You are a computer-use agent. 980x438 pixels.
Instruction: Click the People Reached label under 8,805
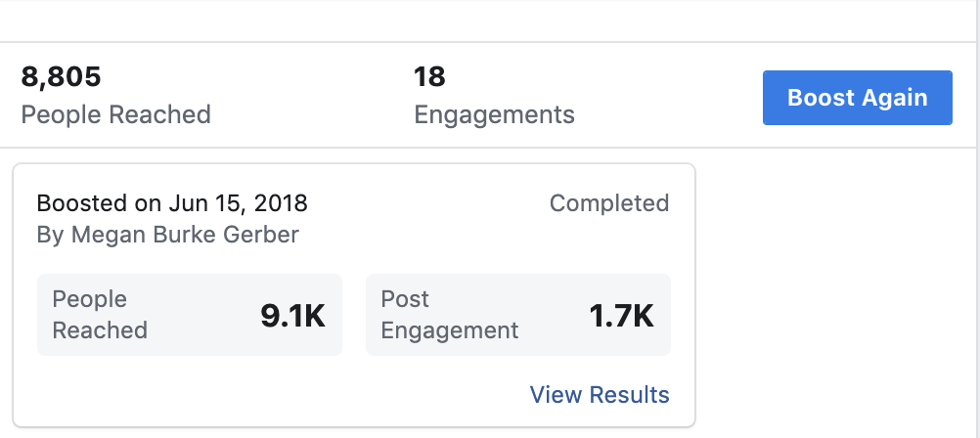[116, 115]
